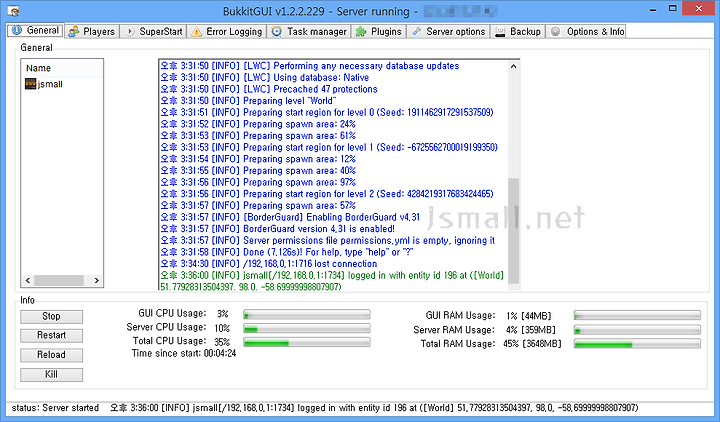The width and height of the screenshot is (720, 422).
Task: Click player list scroll left arrow
Action: click(28, 280)
